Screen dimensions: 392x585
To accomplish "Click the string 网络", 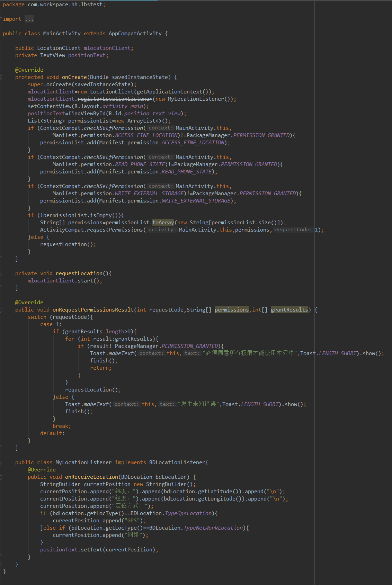I will click(133, 535).
